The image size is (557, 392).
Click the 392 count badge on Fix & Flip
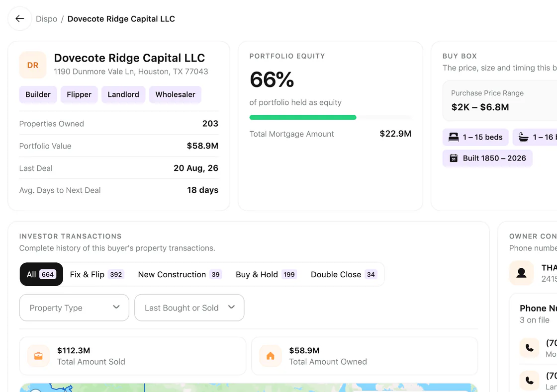coord(116,274)
